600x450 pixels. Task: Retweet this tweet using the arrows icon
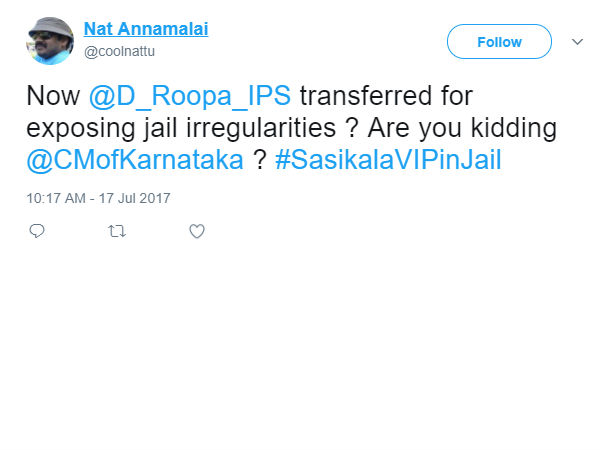click(x=117, y=231)
